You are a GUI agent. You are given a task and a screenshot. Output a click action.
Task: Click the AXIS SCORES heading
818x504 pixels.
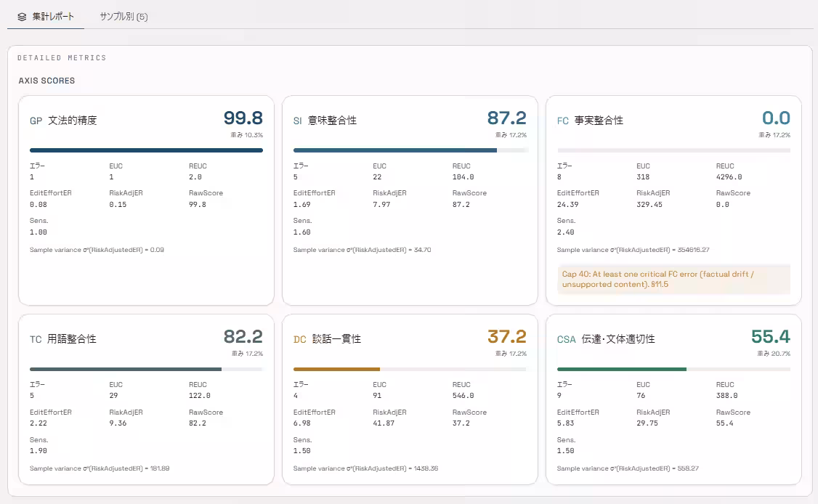[47, 81]
